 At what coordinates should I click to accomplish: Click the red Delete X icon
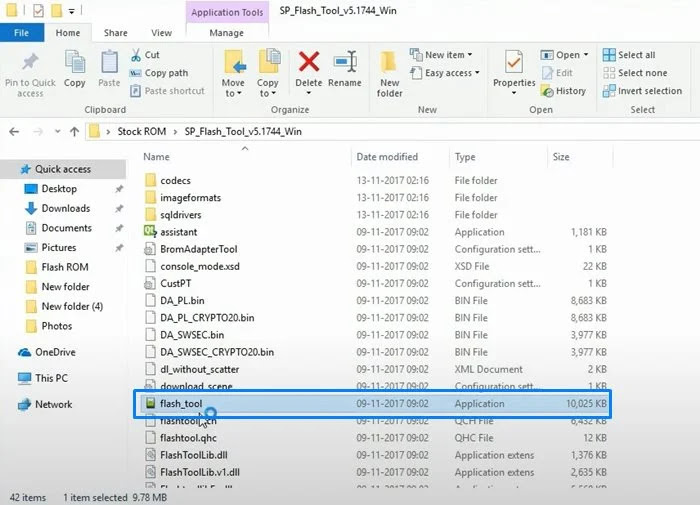point(308,62)
